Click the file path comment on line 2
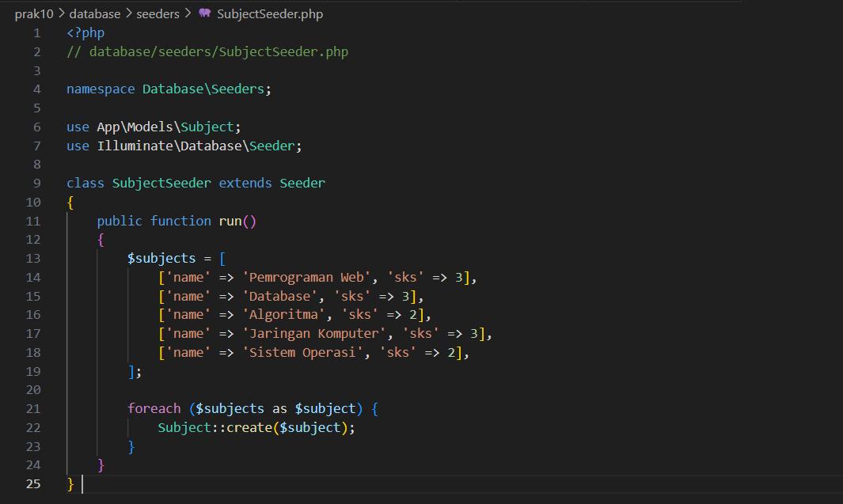 coord(207,52)
